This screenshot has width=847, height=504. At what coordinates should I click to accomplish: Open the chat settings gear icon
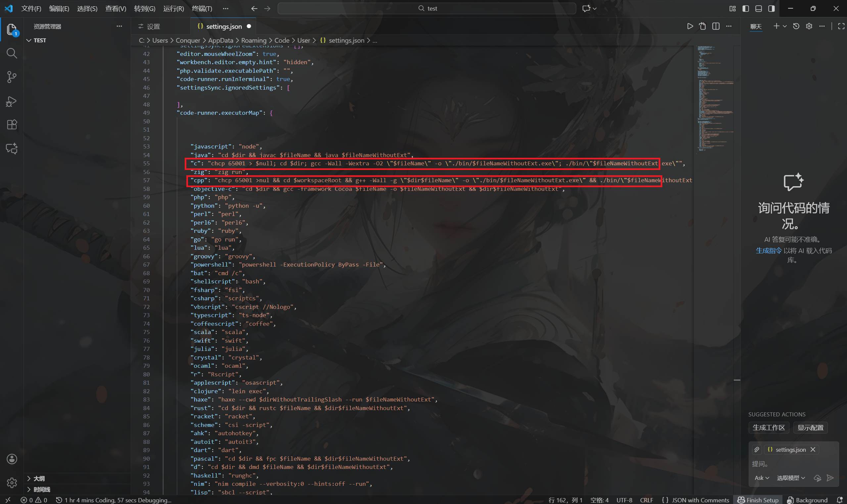809,26
